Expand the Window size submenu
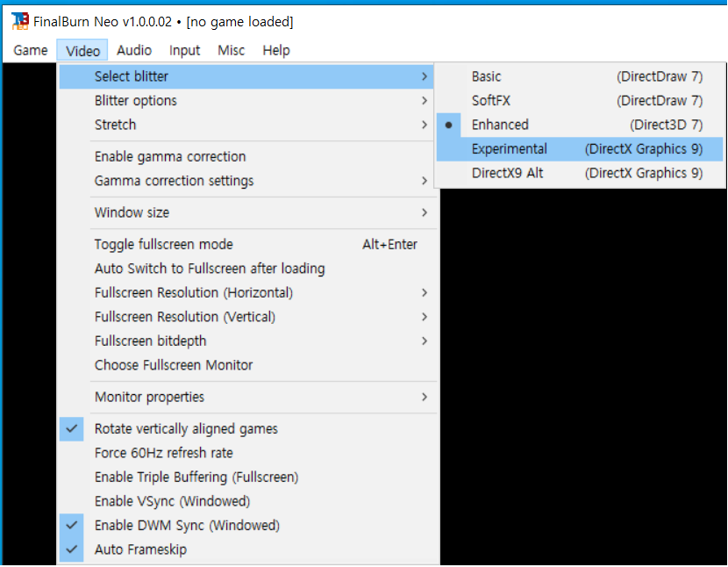This screenshot has width=728, height=567. [246, 213]
